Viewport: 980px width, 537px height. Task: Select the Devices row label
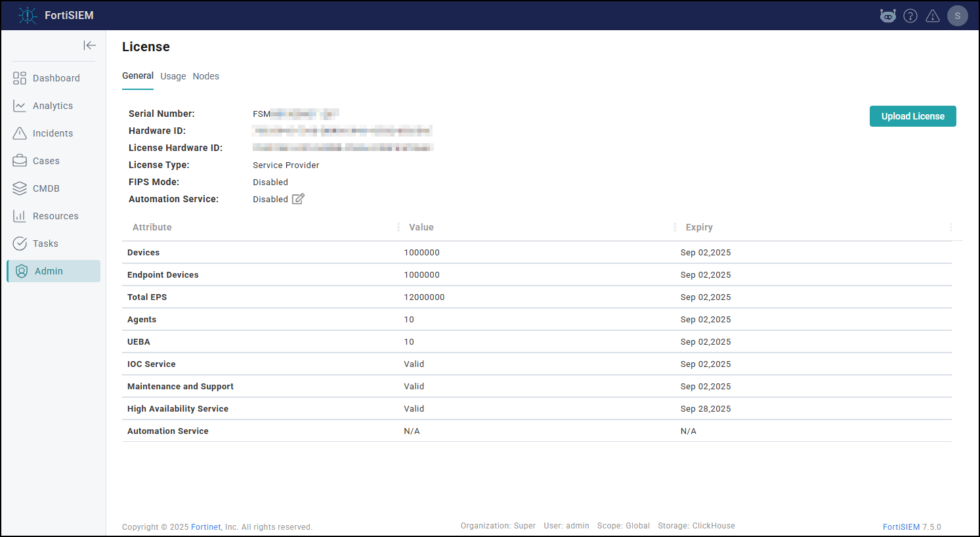tap(143, 253)
